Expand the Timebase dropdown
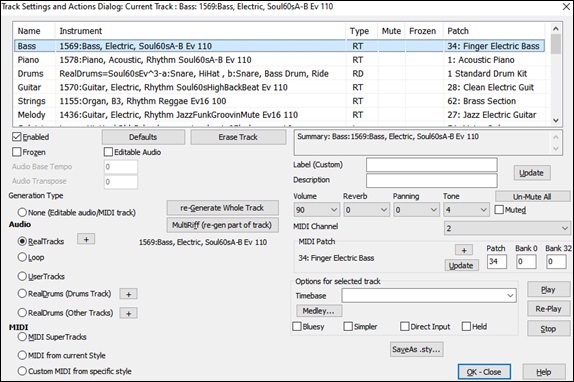The width and height of the screenshot is (574, 382). tap(429, 296)
